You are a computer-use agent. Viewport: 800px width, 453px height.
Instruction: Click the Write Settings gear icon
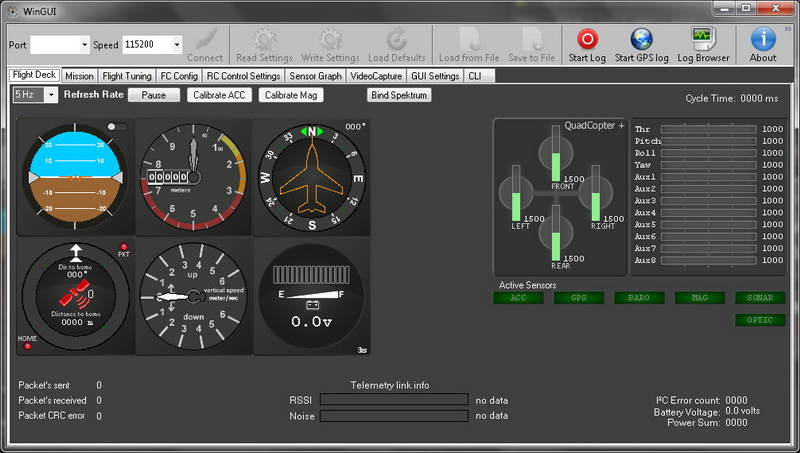(330, 39)
